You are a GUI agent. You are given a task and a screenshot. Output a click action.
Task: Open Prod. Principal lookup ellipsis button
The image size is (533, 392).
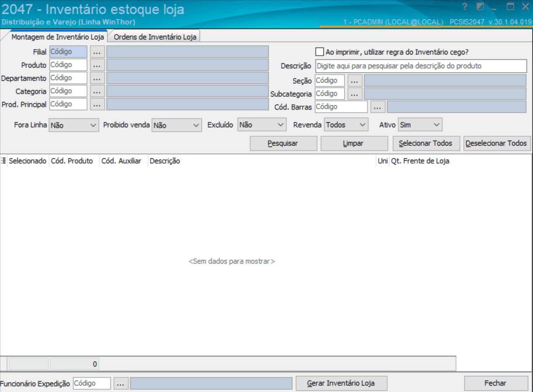click(97, 104)
